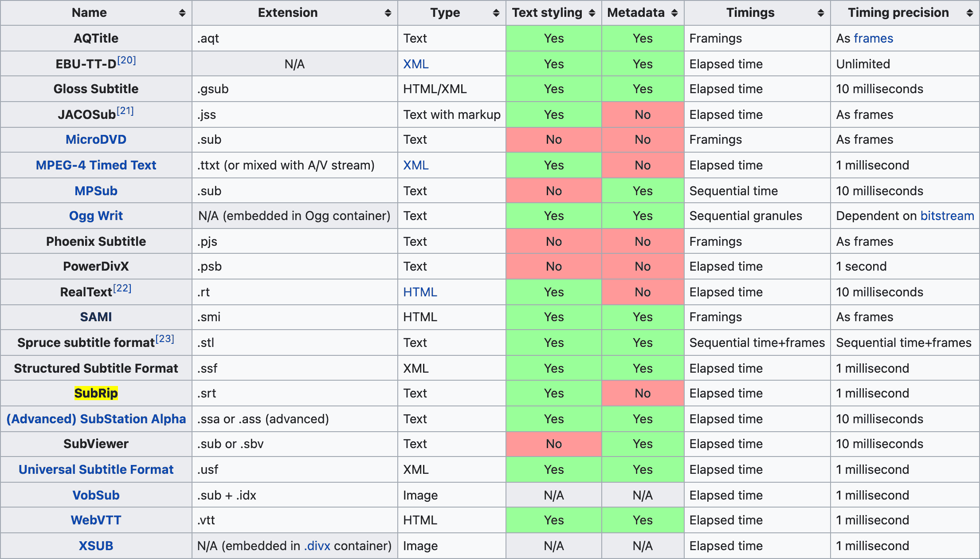Sort table by Name column arrows
This screenshot has width=980, height=559.
[x=182, y=13]
